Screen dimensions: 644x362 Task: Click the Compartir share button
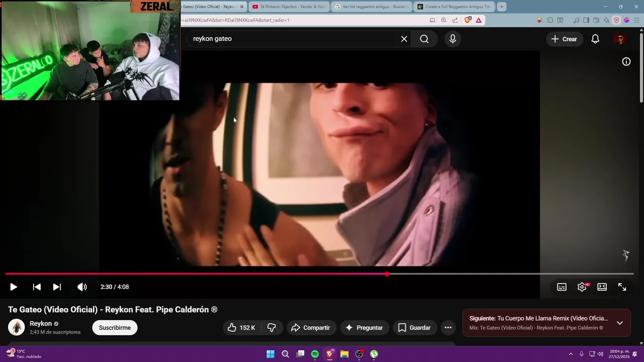311,328
